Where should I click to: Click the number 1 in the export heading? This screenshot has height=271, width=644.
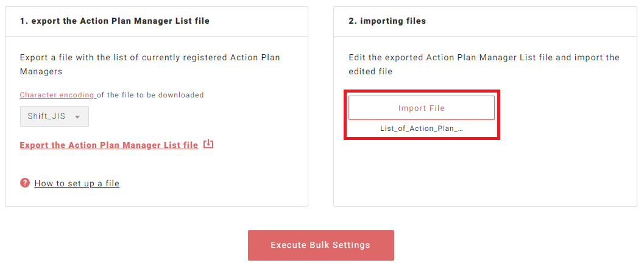(22, 21)
